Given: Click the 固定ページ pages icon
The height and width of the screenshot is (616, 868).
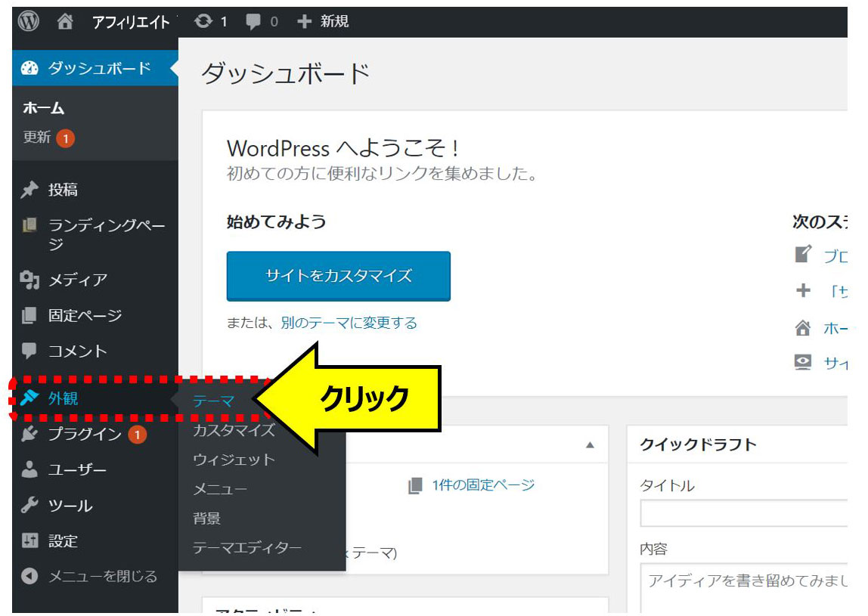Looking at the screenshot, I should 29,315.
